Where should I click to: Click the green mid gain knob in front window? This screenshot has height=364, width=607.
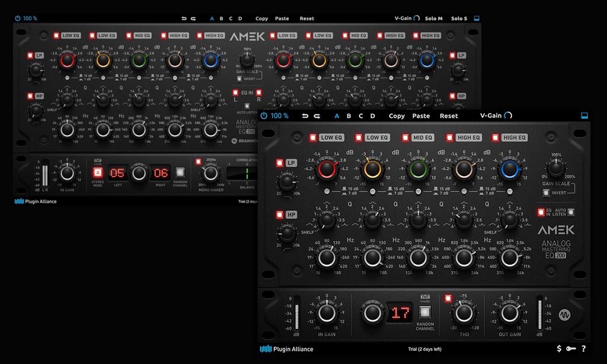point(418,169)
